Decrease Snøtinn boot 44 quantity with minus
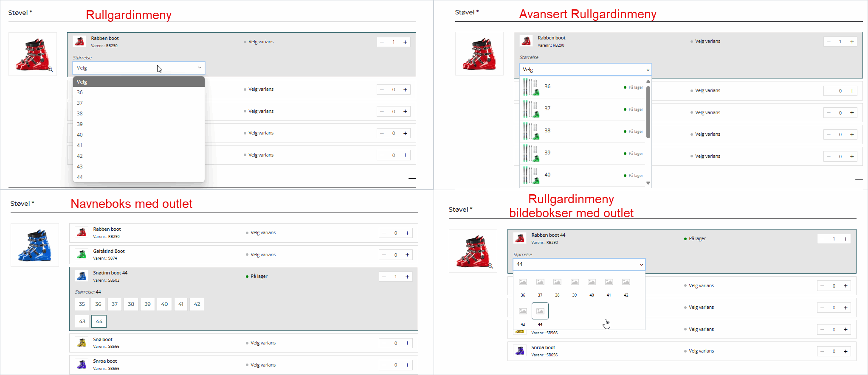Screen dimensions: 868x375 click(x=384, y=277)
